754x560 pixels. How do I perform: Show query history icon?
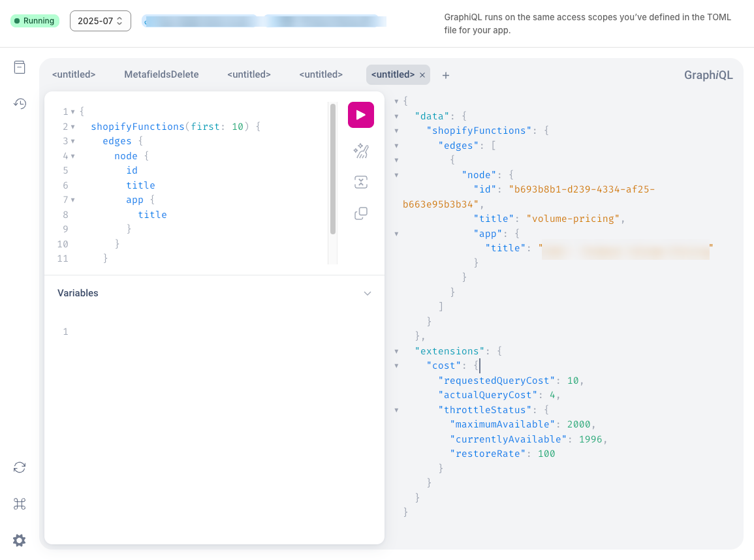(x=20, y=103)
